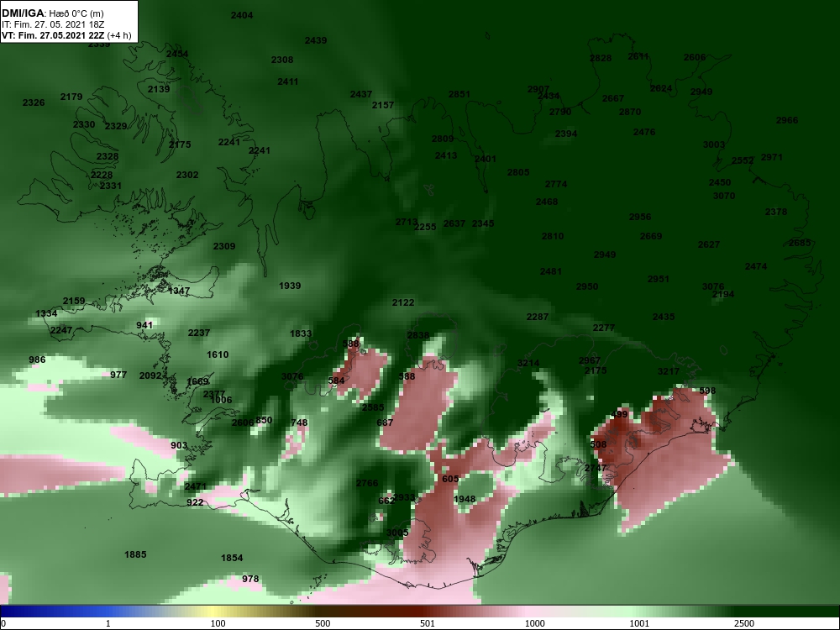Image resolution: width=840 pixels, height=630 pixels.
Task: Select the map value "2139"
Action: [159, 89]
